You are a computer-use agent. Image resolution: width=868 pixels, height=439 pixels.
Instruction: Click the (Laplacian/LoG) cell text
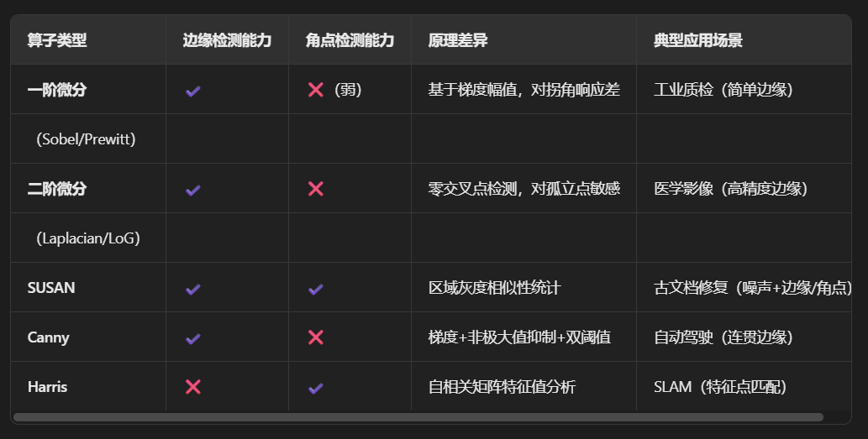[x=88, y=238]
